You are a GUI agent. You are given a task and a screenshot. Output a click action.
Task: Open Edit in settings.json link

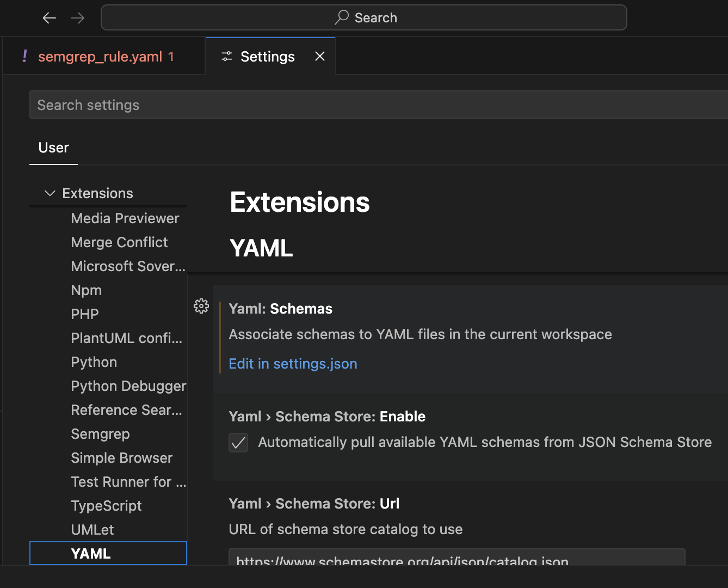click(293, 364)
